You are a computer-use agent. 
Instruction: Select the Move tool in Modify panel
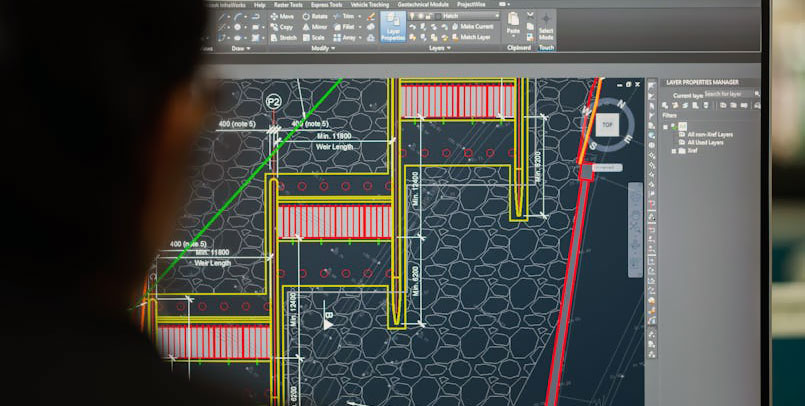(x=282, y=17)
